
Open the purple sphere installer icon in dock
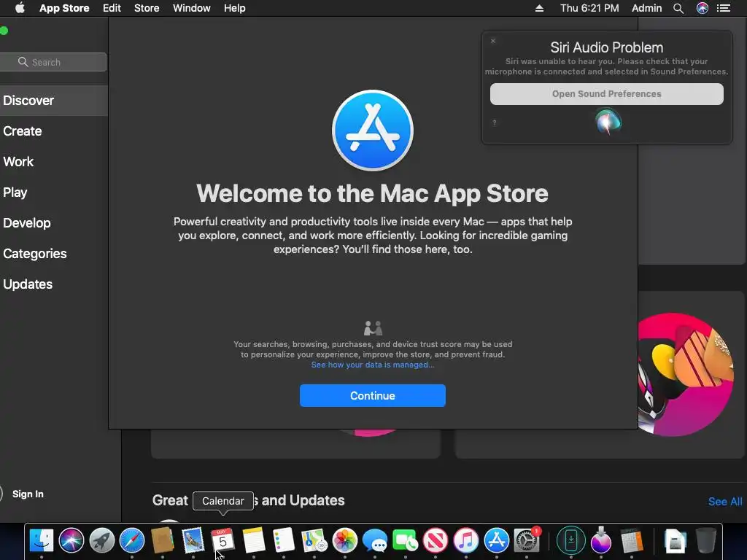pyautogui.click(x=601, y=540)
